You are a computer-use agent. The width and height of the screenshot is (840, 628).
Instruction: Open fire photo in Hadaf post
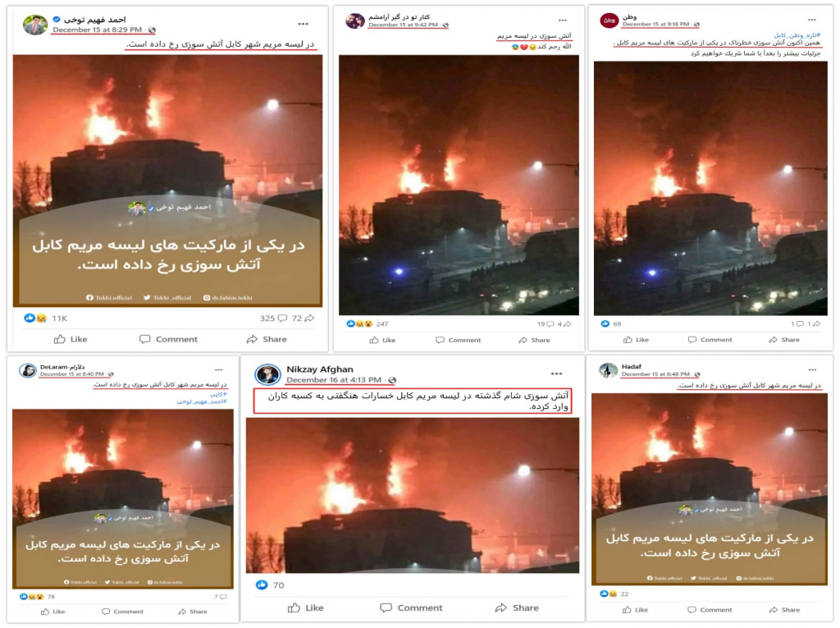(x=710, y=489)
